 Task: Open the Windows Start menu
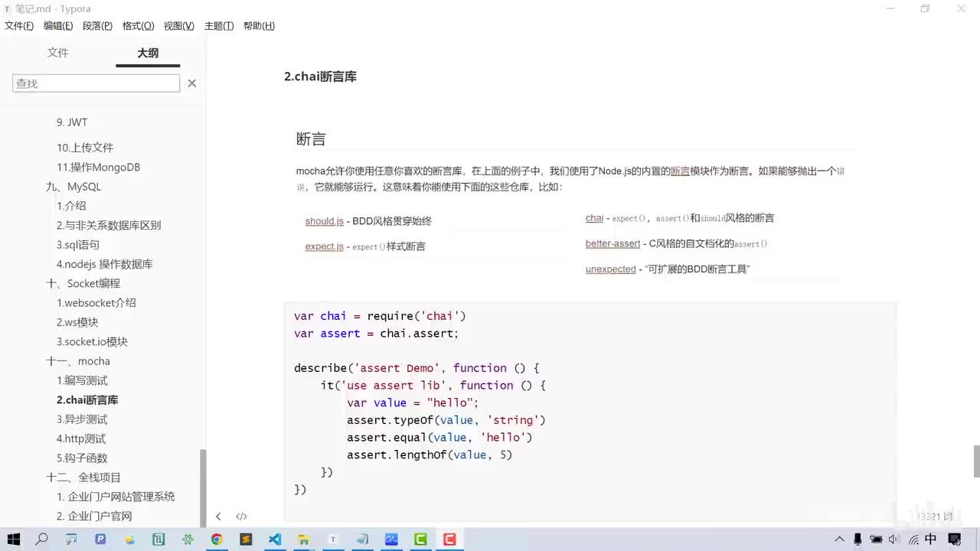13,540
